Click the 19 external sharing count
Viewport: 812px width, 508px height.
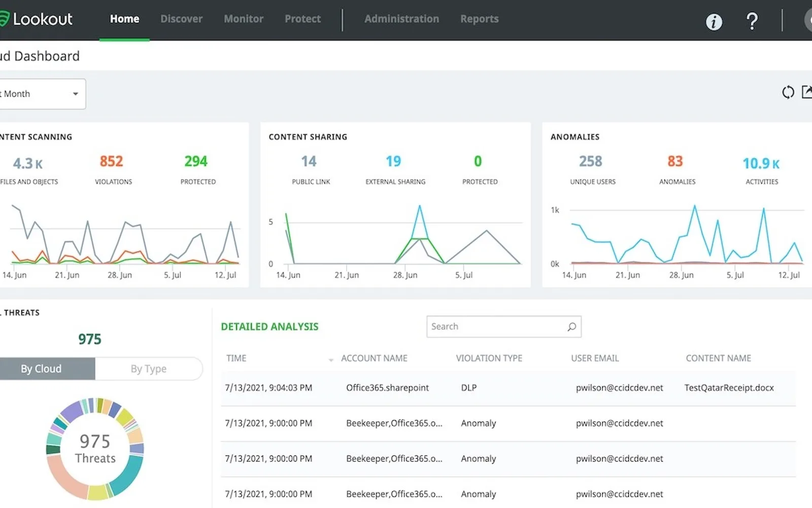(x=393, y=162)
